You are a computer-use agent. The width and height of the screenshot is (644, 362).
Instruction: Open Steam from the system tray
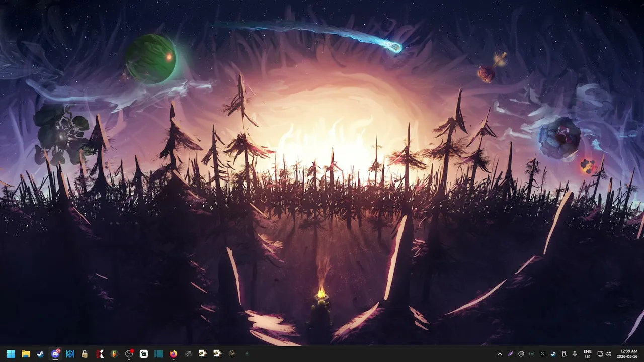tap(553, 354)
